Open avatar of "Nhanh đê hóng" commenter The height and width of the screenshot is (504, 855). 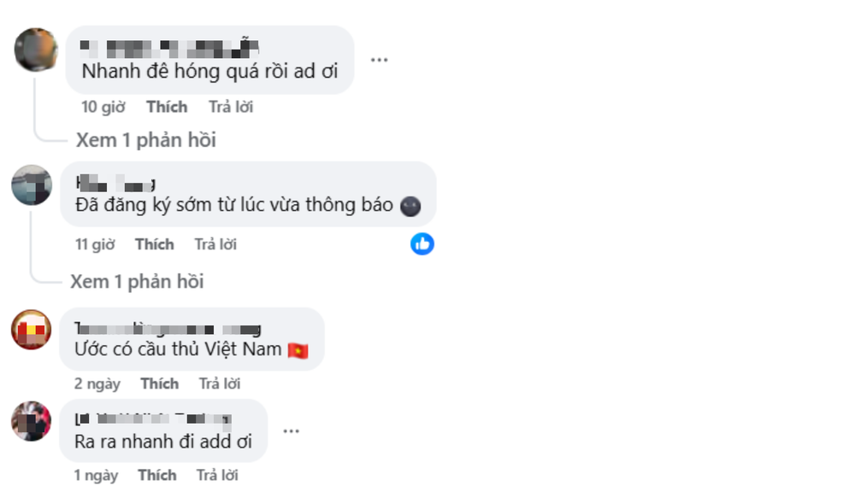coord(36,50)
